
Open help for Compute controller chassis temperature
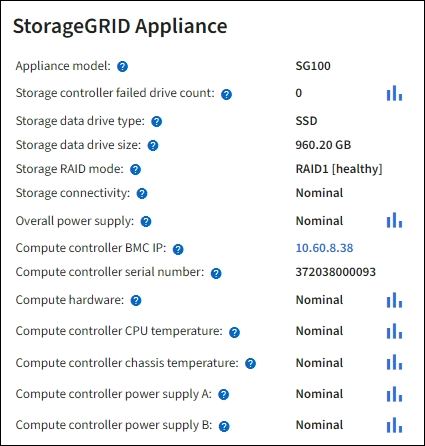pos(250,364)
